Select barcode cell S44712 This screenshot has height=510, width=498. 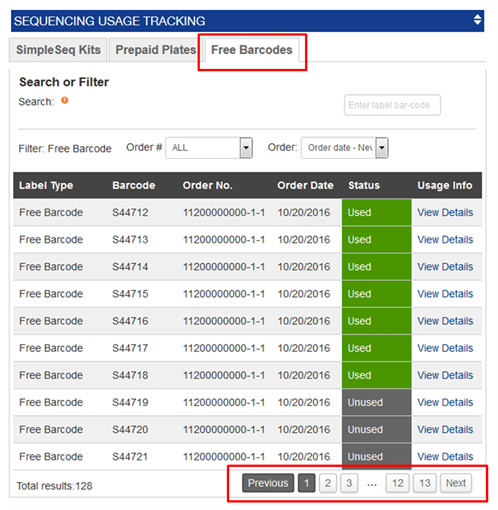point(130,212)
